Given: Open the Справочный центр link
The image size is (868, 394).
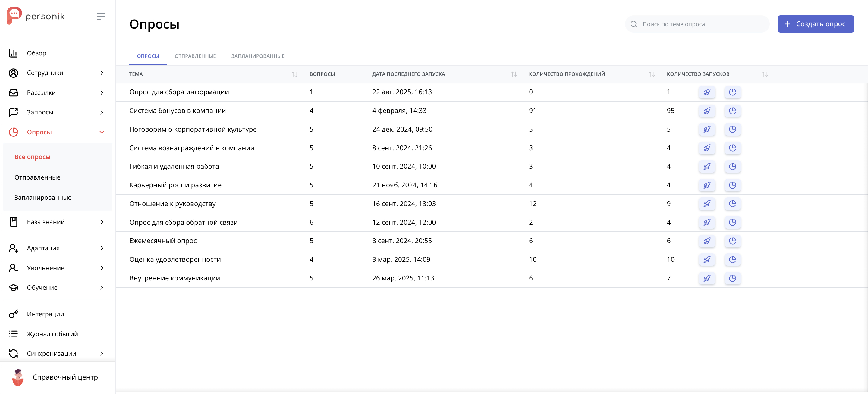Looking at the screenshot, I should click(65, 377).
